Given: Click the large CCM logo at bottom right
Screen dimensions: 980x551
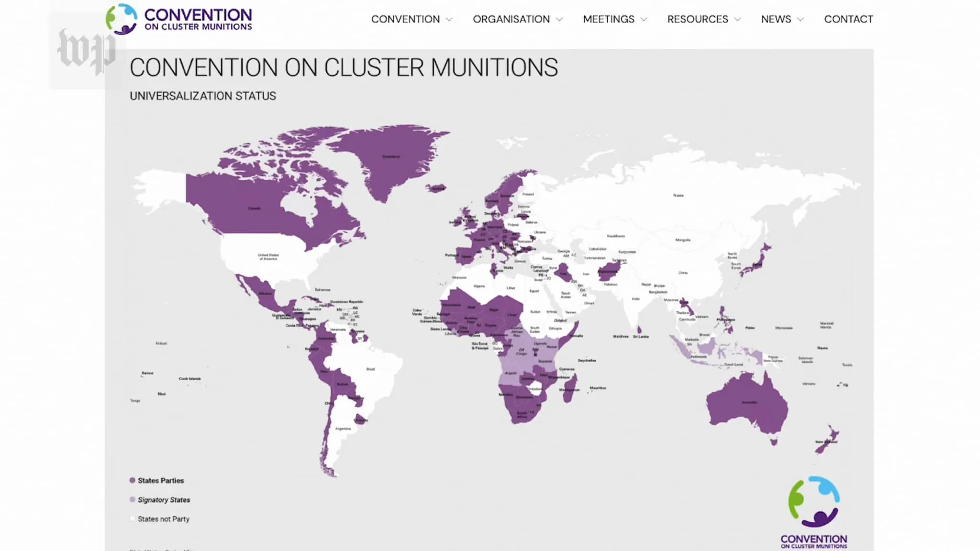Looking at the screenshot, I should tap(814, 512).
